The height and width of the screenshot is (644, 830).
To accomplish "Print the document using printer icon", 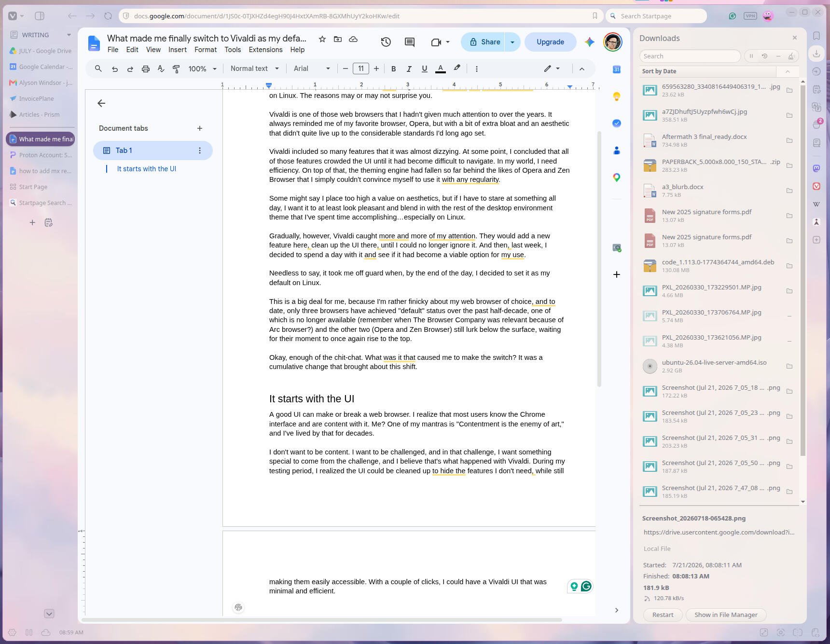I will click(145, 69).
